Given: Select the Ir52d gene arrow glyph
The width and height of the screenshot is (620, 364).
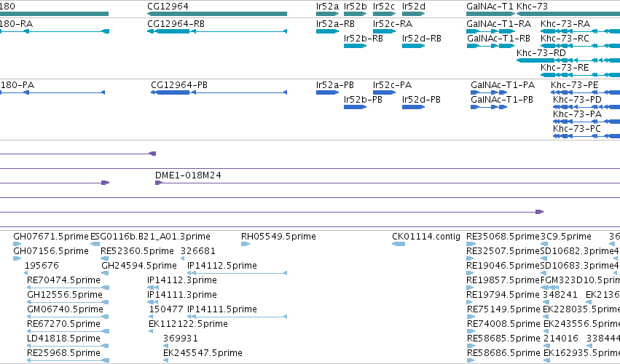Looking at the screenshot, I should (414, 14).
